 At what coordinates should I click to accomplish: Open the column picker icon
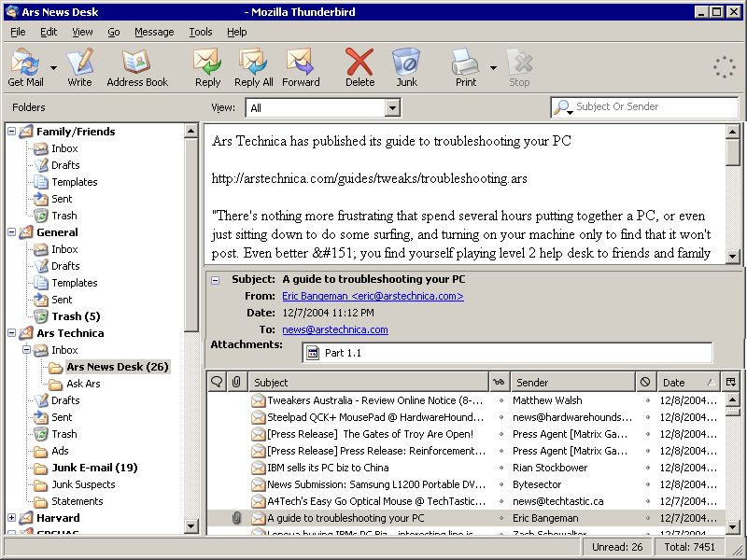731,382
